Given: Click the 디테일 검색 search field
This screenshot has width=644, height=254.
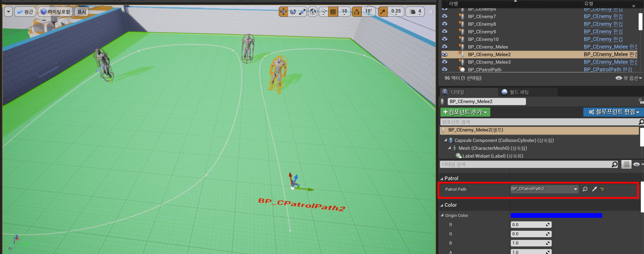Looking at the screenshot, I should 525,164.
